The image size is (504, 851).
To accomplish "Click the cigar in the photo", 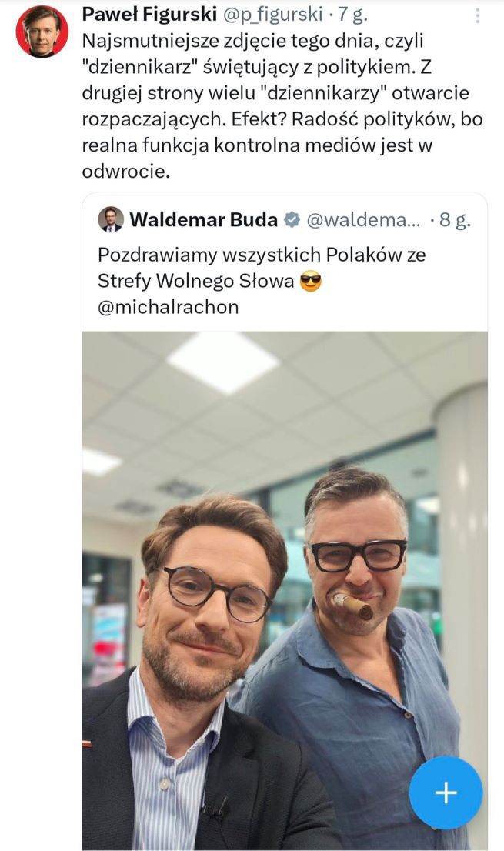I will point(352,606).
